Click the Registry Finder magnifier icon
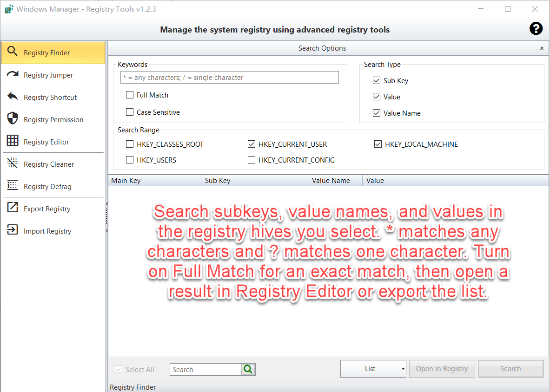Screen dimensions: 550x392 [12, 51]
